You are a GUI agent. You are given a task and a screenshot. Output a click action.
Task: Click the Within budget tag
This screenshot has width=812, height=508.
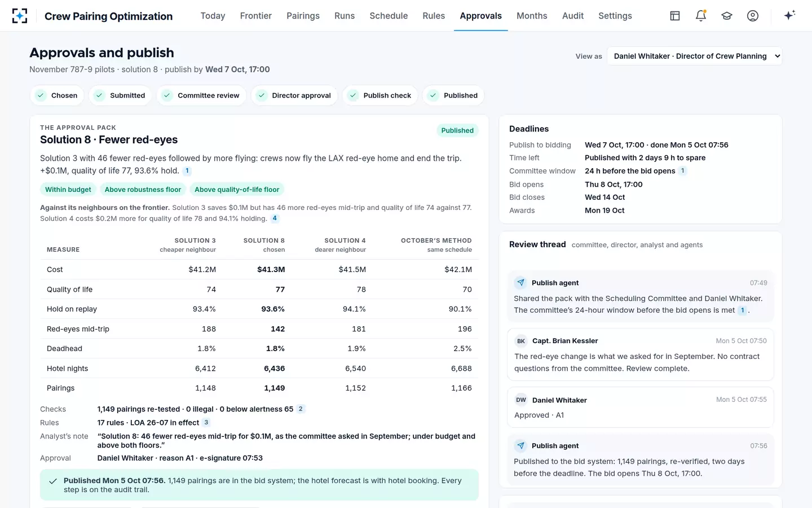[x=68, y=190]
